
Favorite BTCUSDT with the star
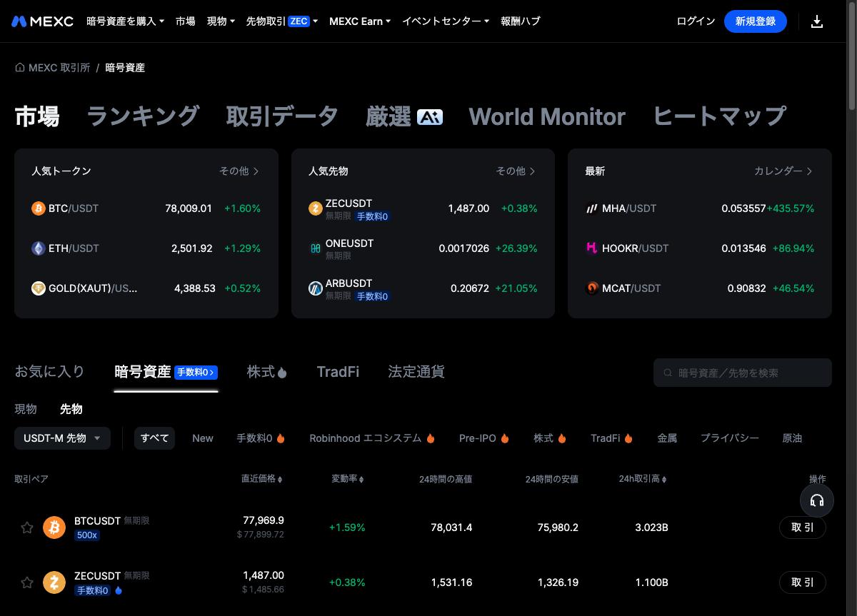pos(27,527)
